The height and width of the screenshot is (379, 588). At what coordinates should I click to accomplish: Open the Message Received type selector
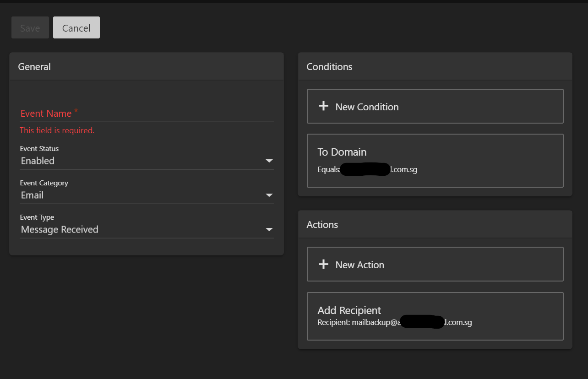coord(137,230)
